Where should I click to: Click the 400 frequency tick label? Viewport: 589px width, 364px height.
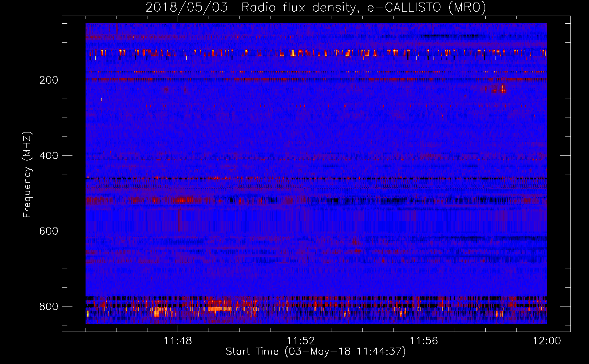[49, 156]
